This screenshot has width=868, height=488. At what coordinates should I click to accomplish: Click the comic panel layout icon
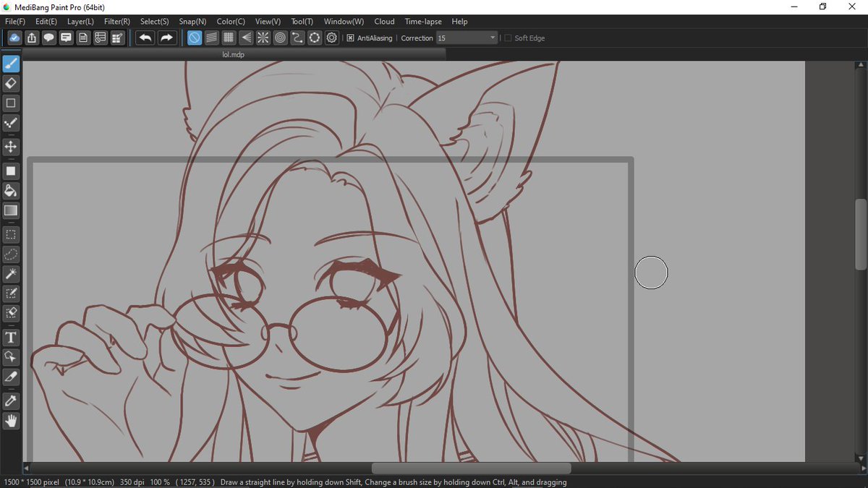click(x=101, y=38)
